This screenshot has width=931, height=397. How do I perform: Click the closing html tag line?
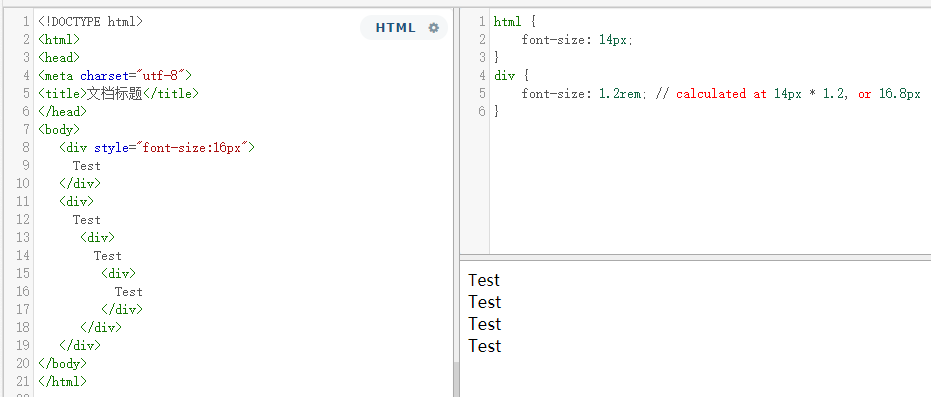point(62,382)
